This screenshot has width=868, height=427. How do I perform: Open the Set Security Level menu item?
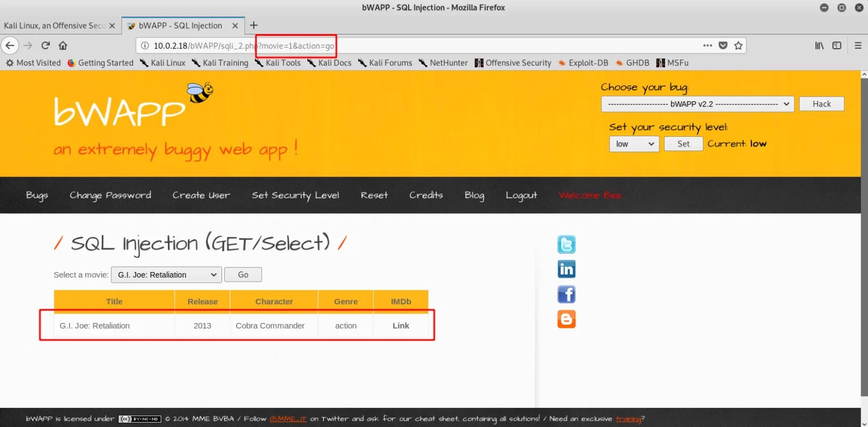[296, 195]
